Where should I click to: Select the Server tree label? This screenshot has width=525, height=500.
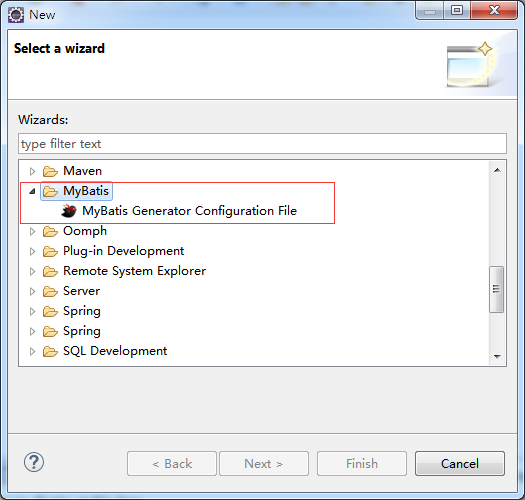[x=81, y=291]
